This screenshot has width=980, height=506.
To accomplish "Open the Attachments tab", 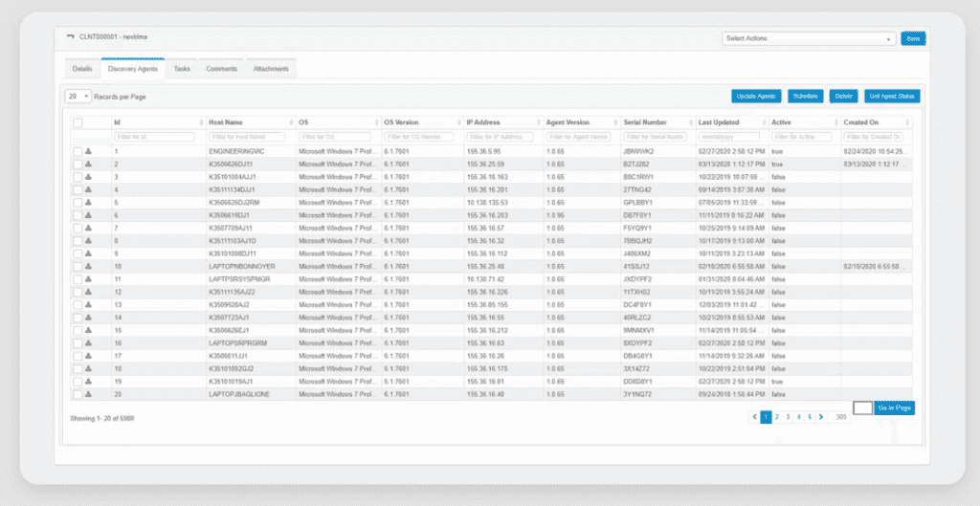I will [x=271, y=69].
